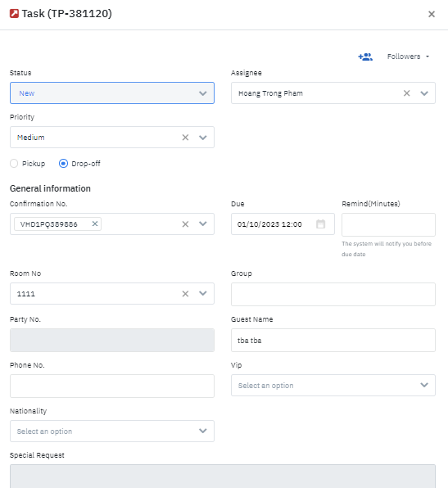Close the Task dialog
The height and width of the screenshot is (488, 448).
pyautogui.click(x=432, y=14)
